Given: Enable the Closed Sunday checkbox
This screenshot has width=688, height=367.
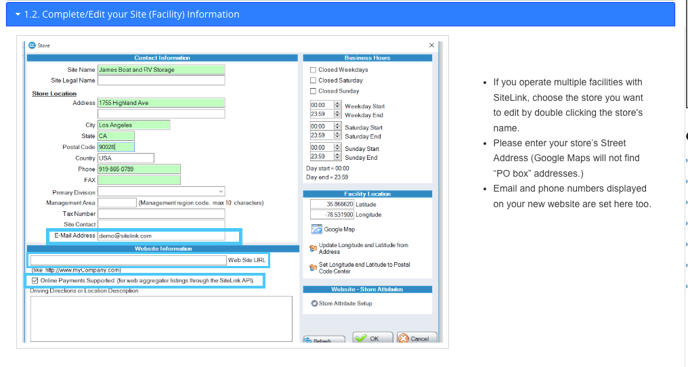Looking at the screenshot, I should (313, 91).
